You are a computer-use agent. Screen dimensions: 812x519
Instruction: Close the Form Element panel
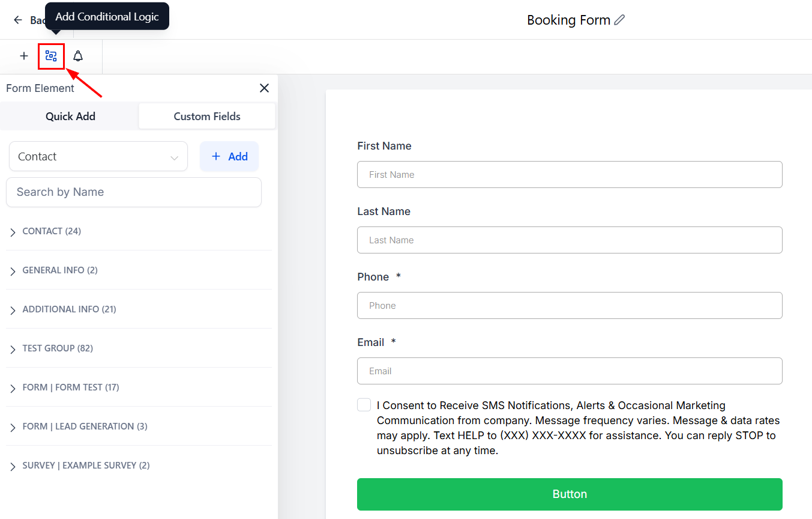[264, 88]
